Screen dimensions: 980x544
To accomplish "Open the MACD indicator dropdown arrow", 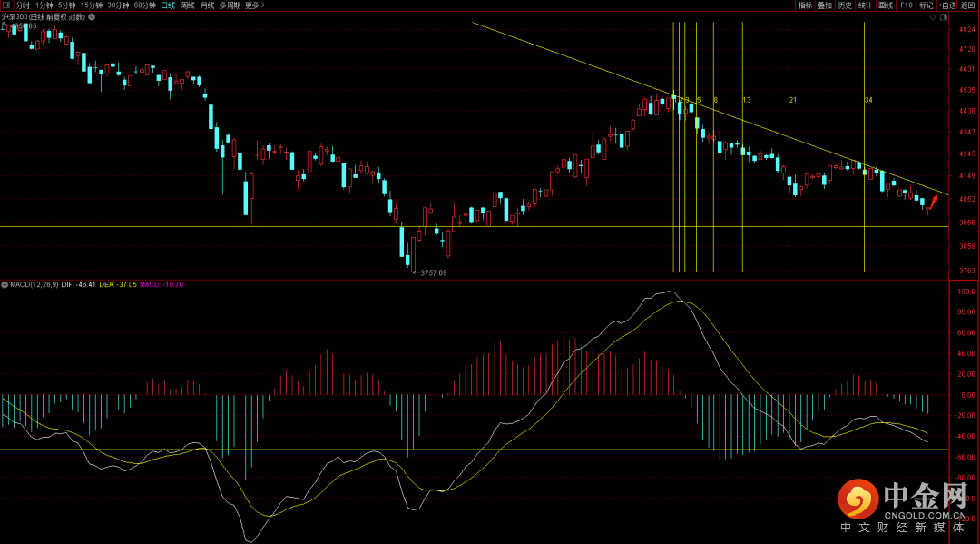I will (5, 284).
